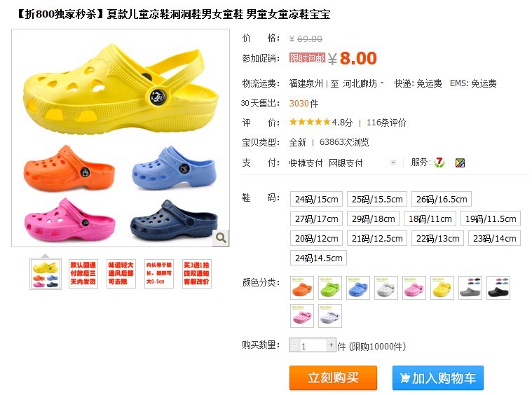This screenshot has height=395, width=532.
Task: Open the 116条评价 reviews link
Action: click(x=386, y=123)
